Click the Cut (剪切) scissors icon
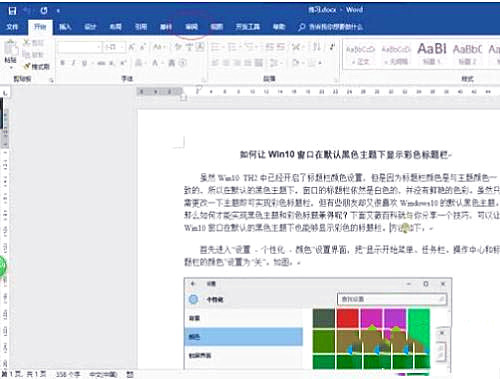 click(x=27, y=43)
